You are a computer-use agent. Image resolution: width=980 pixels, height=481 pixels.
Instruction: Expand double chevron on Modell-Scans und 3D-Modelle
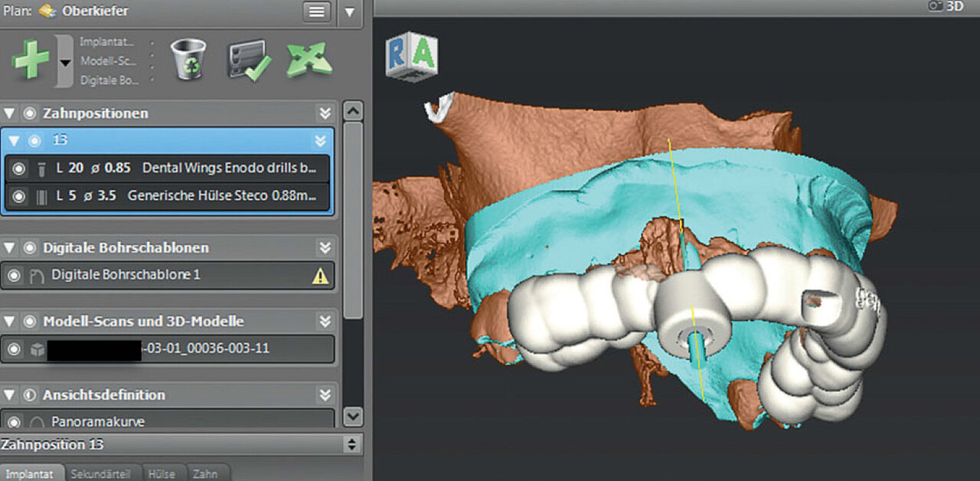click(x=325, y=322)
